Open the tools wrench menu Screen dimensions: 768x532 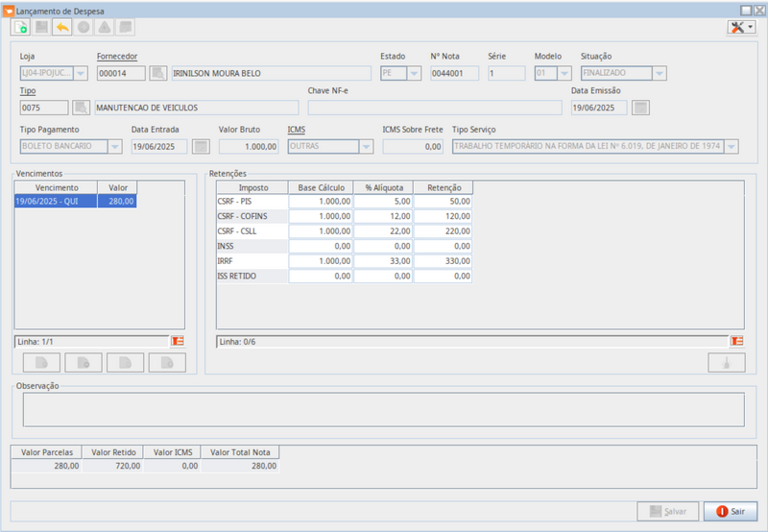741,27
